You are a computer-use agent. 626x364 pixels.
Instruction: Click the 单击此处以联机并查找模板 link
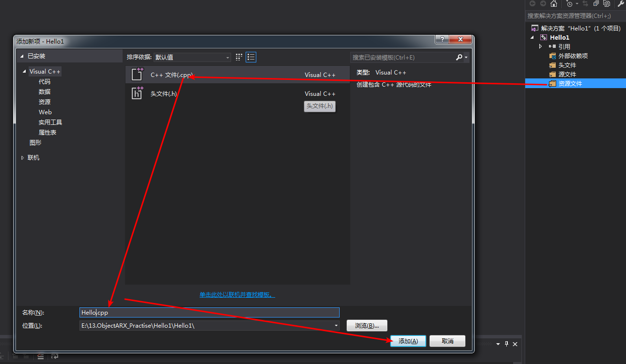click(x=237, y=295)
